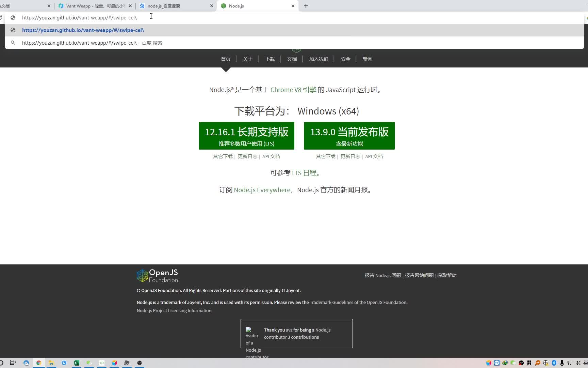
Task: Click the microphone tray icon
Action: coord(562,363)
